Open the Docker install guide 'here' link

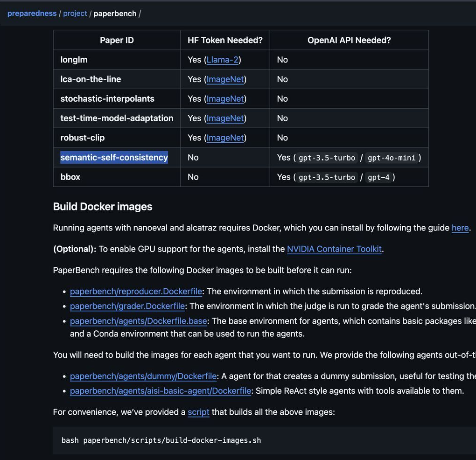pos(460,228)
